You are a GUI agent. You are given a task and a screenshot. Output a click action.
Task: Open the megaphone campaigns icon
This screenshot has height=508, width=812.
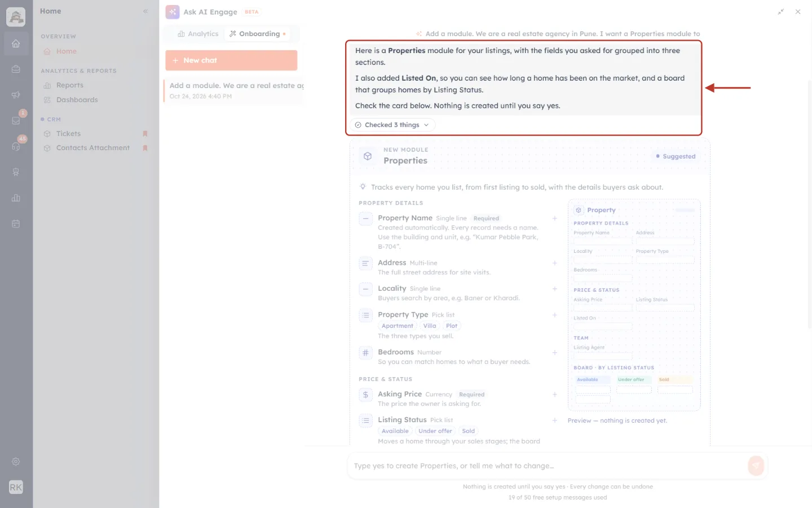(x=16, y=95)
